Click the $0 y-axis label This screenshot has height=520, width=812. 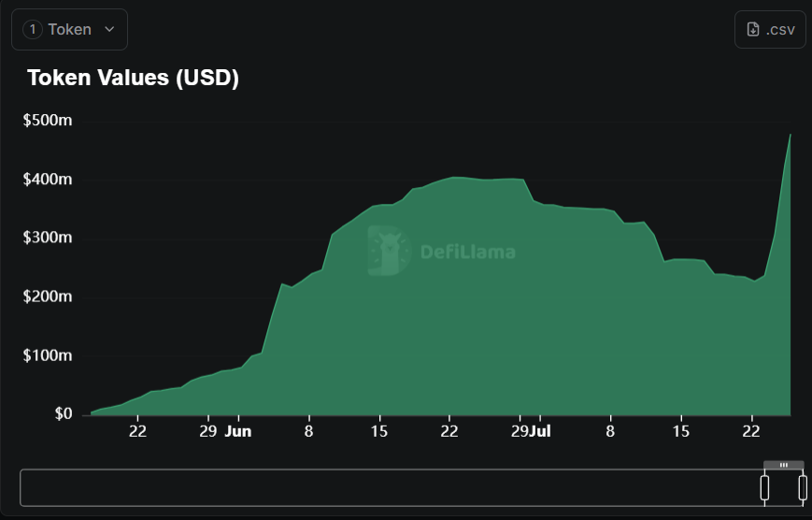64,413
